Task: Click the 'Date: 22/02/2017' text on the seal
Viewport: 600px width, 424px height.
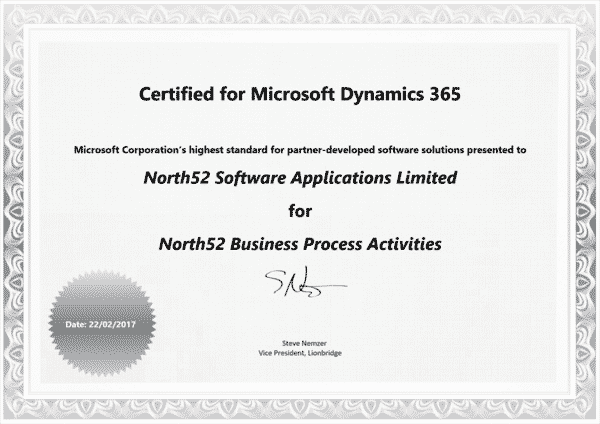Action: 100,325
